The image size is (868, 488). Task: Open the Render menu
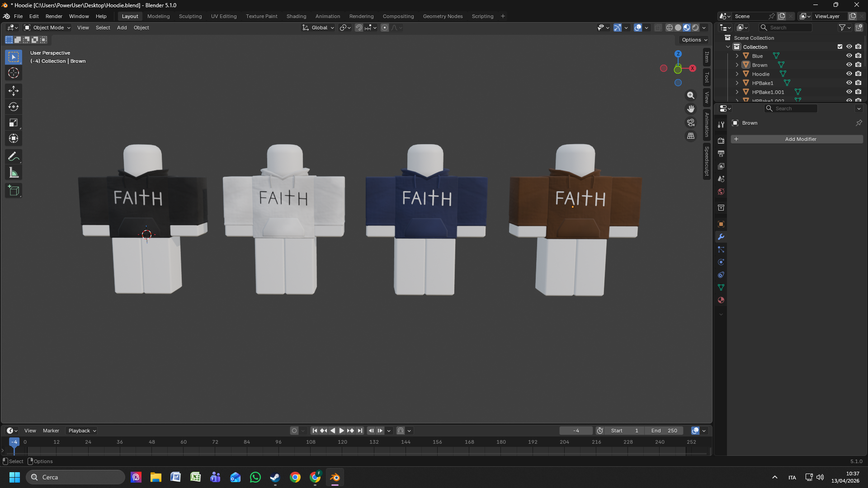tap(54, 16)
